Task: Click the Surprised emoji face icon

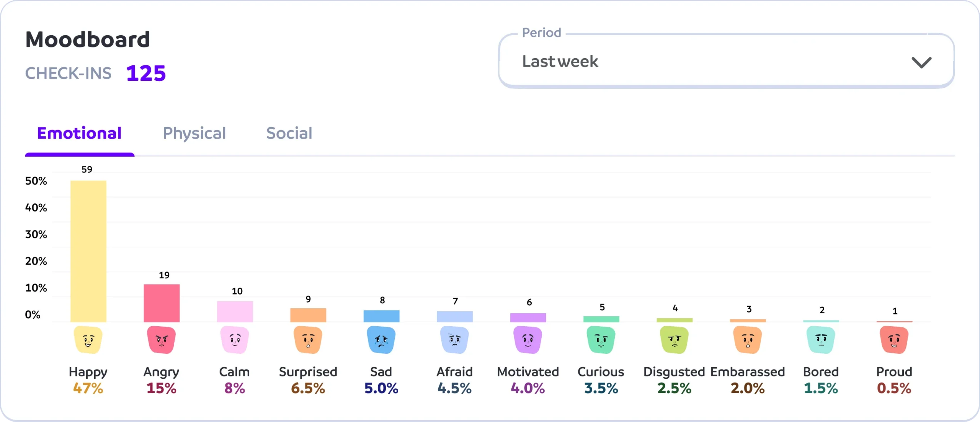Action: tap(308, 340)
